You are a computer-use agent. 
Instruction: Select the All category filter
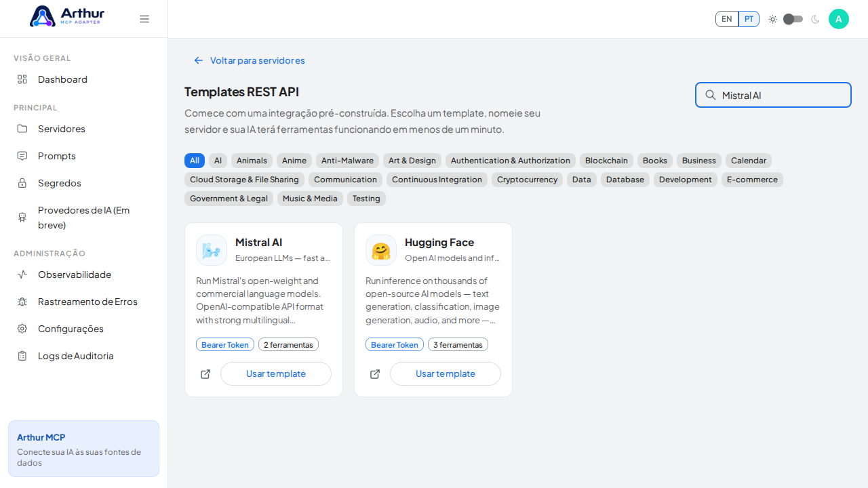[x=195, y=161]
